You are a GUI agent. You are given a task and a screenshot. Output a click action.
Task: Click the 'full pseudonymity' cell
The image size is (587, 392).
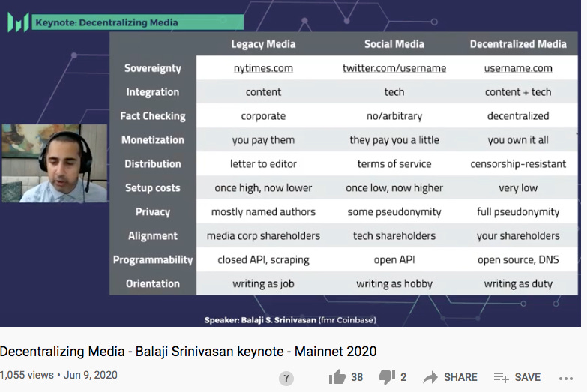pos(518,212)
